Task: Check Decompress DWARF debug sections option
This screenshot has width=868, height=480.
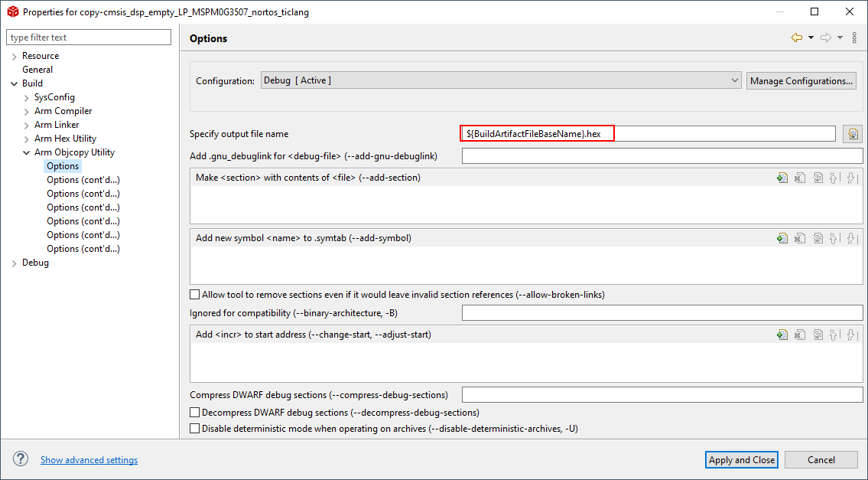Action: 195,413
